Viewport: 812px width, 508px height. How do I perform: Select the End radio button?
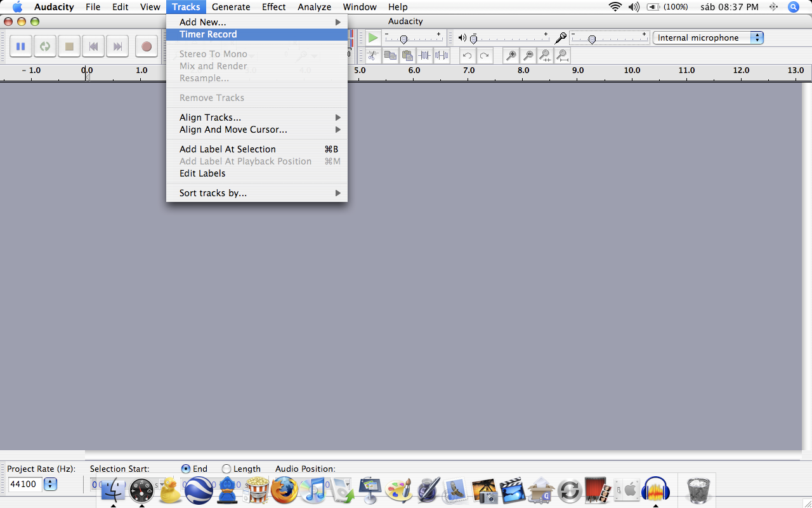(185, 469)
